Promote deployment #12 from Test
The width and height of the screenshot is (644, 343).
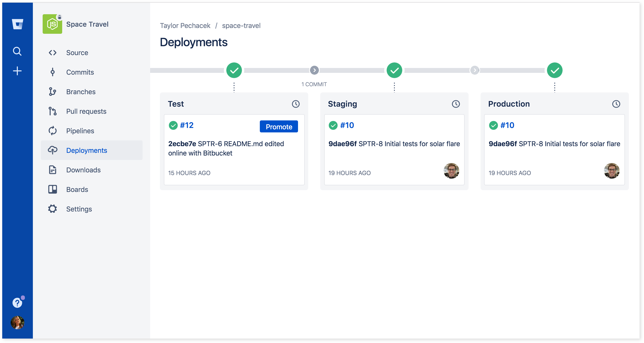(x=279, y=127)
